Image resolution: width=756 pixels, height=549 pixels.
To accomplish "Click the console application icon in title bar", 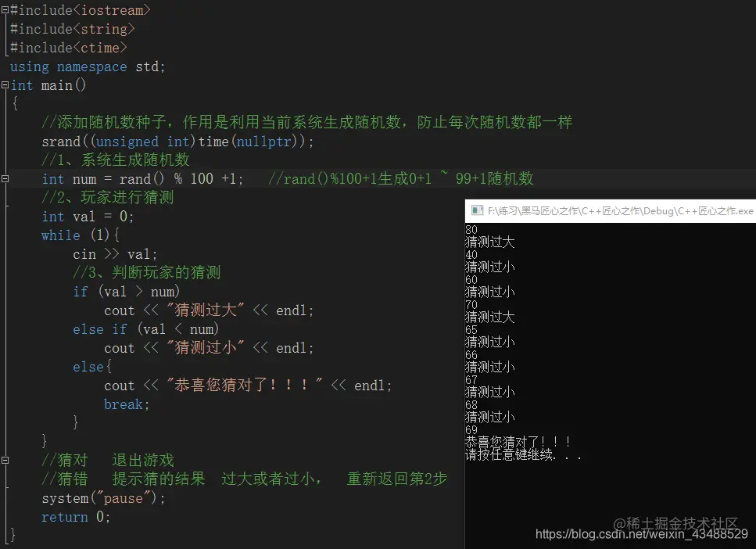I will 476,210.
